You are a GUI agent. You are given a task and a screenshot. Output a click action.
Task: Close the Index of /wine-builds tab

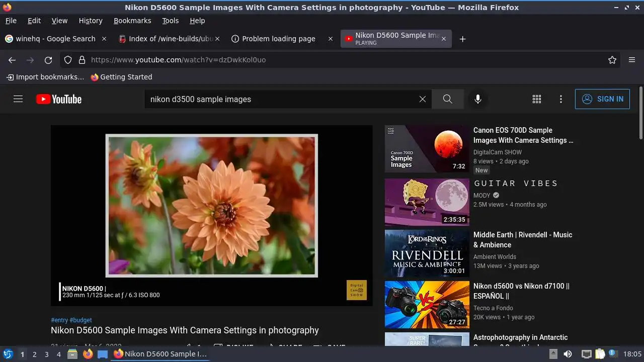[x=218, y=39]
